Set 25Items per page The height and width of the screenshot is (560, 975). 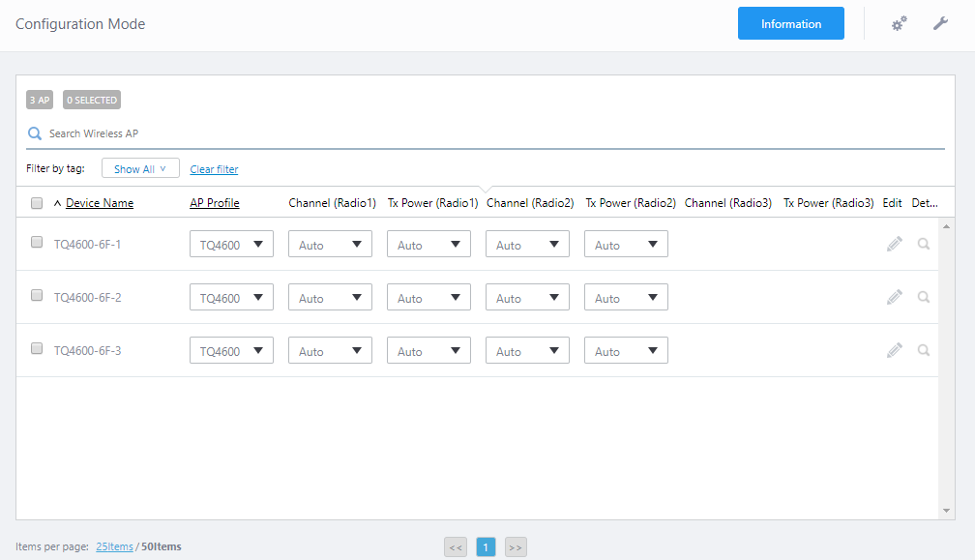[x=114, y=547]
